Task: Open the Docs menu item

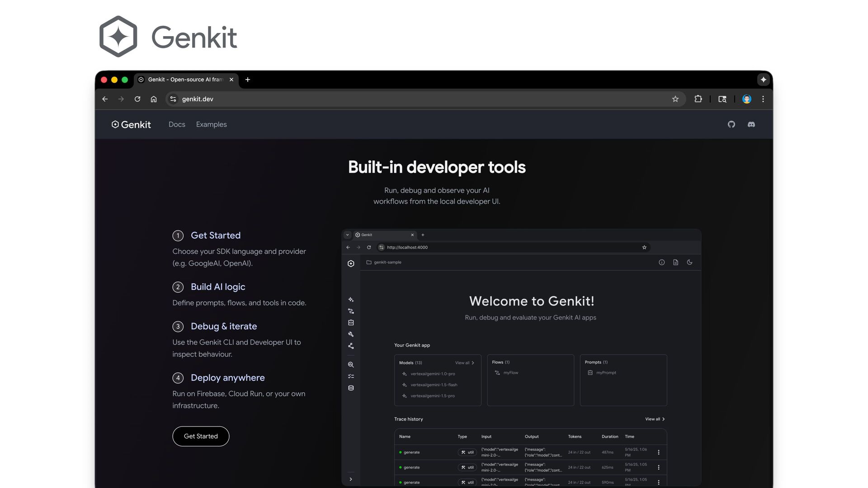Action: [x=177, y=124]
